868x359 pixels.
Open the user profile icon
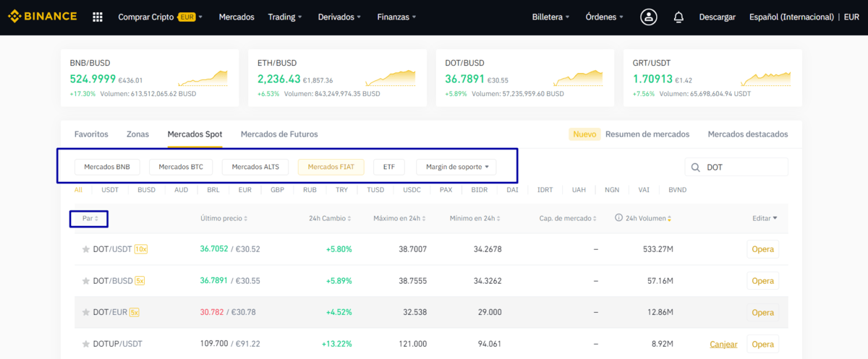pos(649,17)
